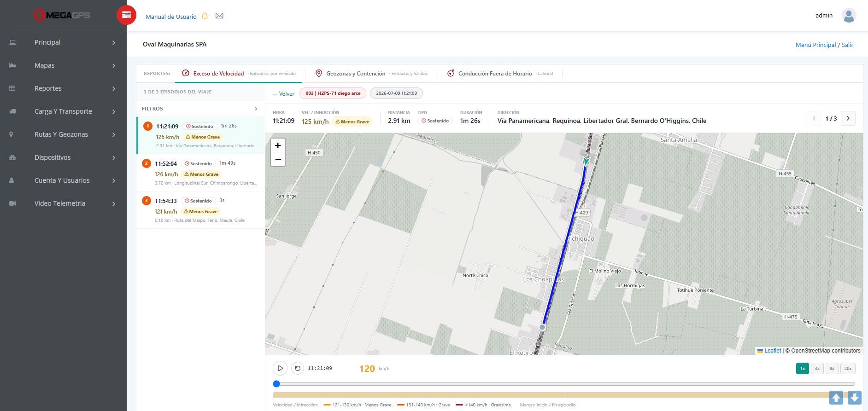Click the scroll down arrow button
The height and width of the screenshot is (411, 868).
coord(854,398)
